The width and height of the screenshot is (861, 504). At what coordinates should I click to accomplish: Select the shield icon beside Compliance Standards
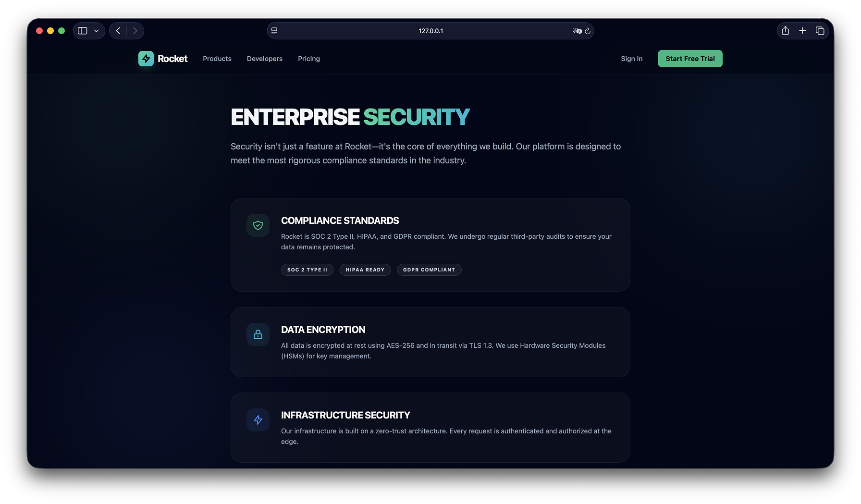[258, 225]
